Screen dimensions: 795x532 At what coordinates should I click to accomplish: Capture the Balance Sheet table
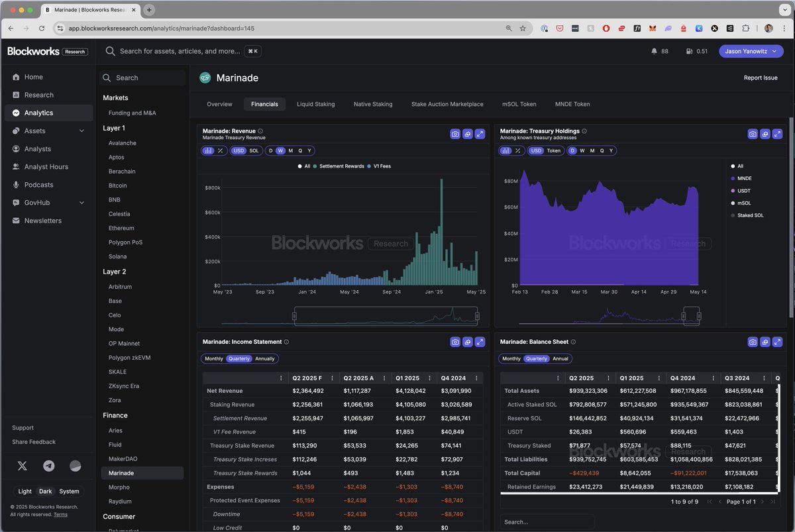tap(753, 342)
